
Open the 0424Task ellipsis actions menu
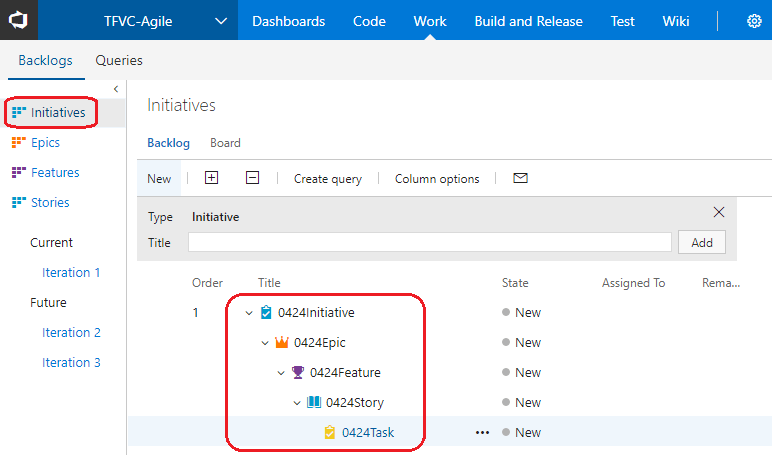[x=483, y=432]
